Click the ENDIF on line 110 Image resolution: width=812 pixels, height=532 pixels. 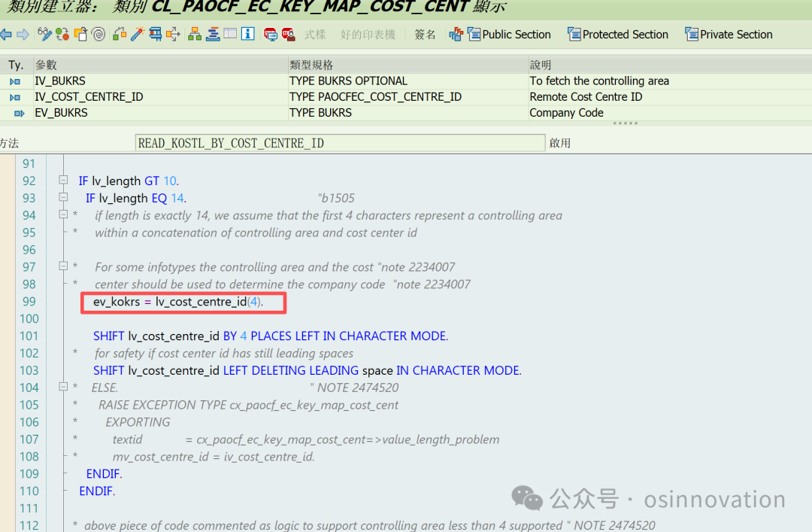[x=97, y=491]
